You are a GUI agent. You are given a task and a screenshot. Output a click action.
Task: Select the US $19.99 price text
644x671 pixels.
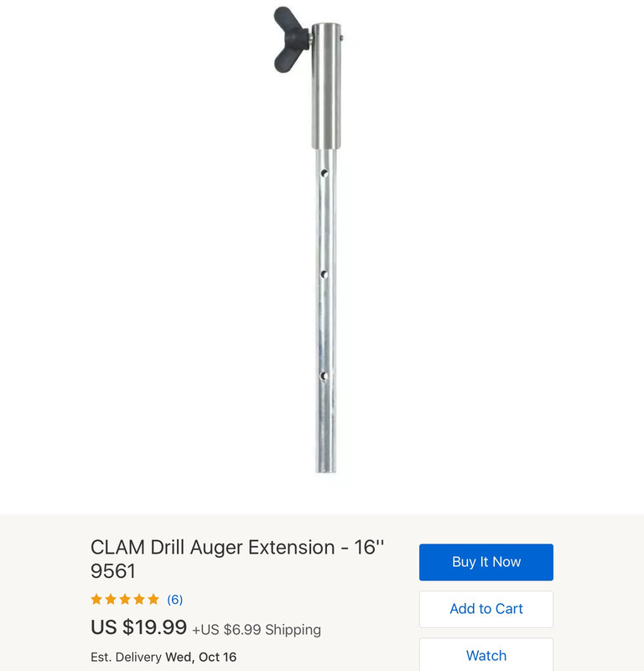coord(138,627)
